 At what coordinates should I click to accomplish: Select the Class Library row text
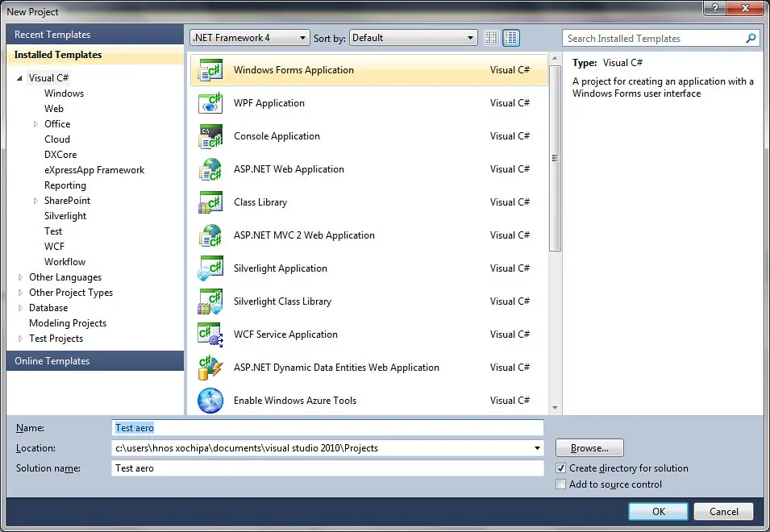260,202
